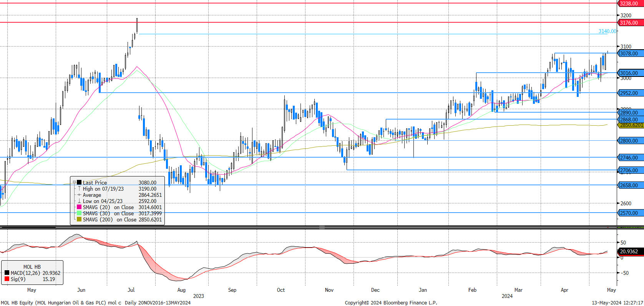
Task: Click the Oct month label on time axis
Action: pyautogui.click(x=281, y=290)
